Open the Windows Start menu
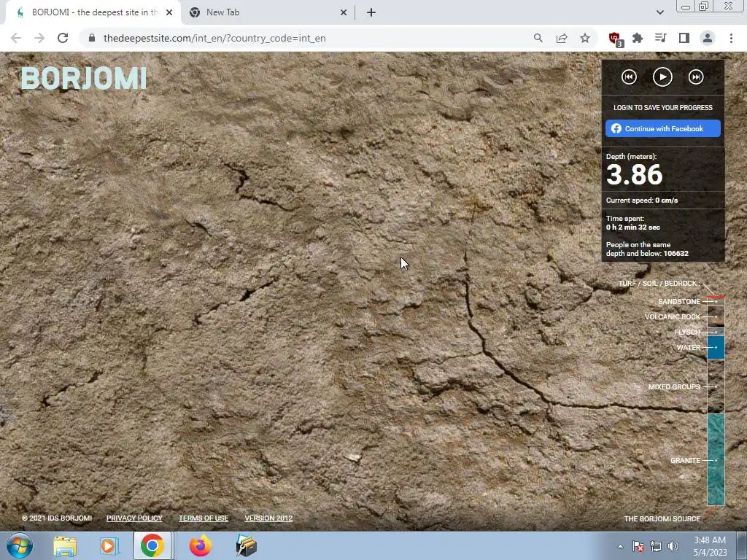 pos(20,545)
